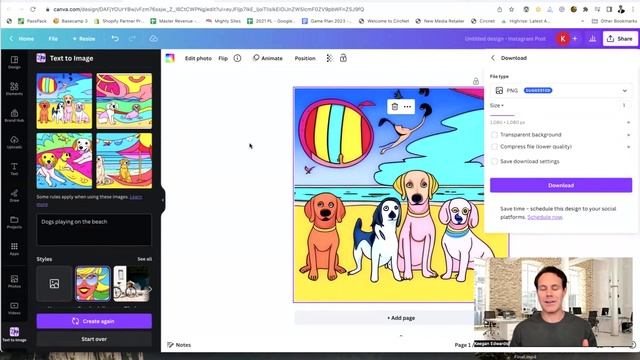Select the beach umbrella generated thumbnail
The image size is (640, 360).
coord(124,161)
